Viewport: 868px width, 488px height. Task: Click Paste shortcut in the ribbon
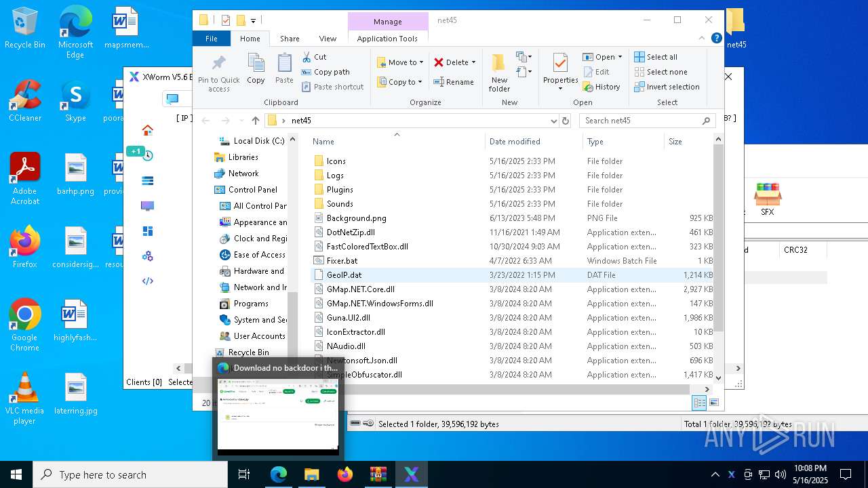332,87
